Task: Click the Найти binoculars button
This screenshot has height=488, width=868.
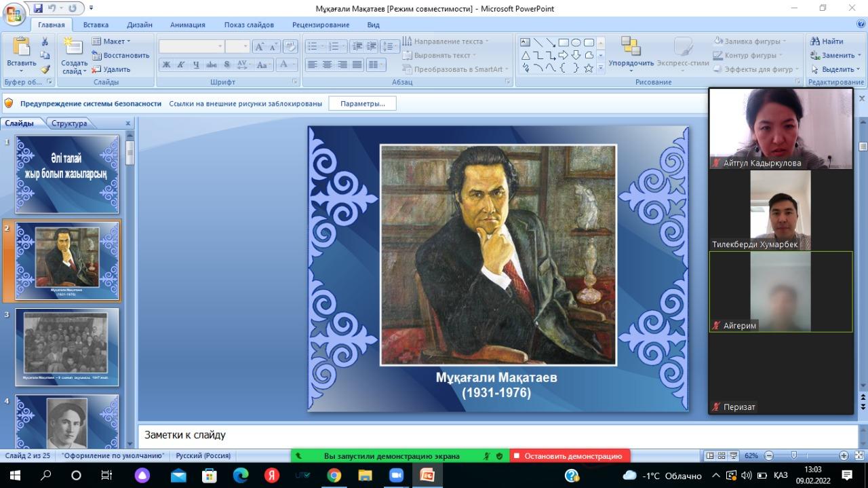Action: pos(827,41)
